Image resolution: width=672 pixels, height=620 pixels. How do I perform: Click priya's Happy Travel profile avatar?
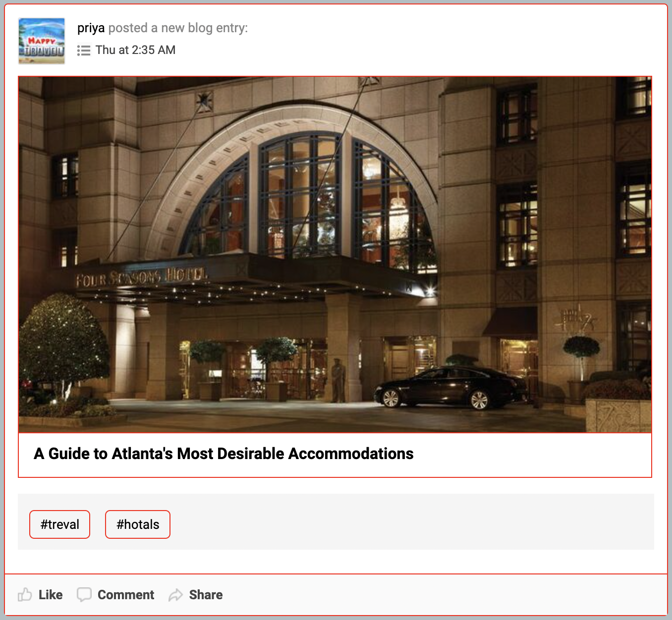pos(42,41)
